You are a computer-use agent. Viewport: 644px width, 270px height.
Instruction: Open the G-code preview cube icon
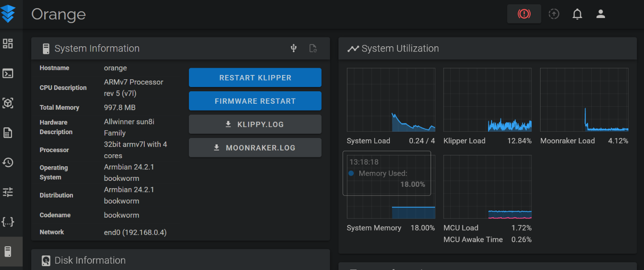click(8, 103)
